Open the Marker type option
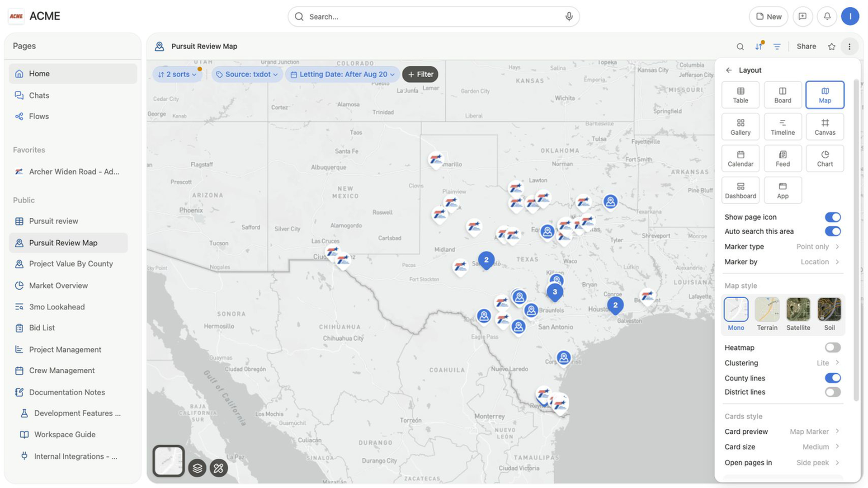The width and height of the screenshot is (868, 488). click(783, 247)
